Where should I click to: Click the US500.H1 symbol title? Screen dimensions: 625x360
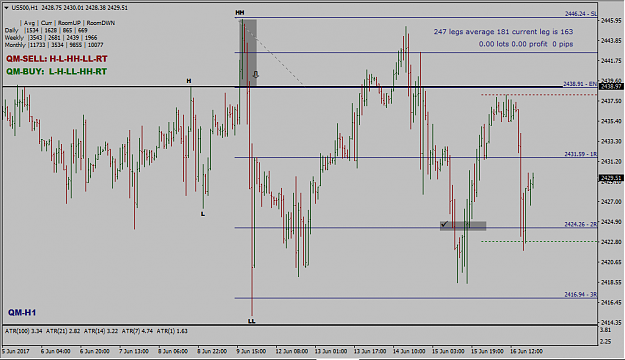[x=24, y=8]
